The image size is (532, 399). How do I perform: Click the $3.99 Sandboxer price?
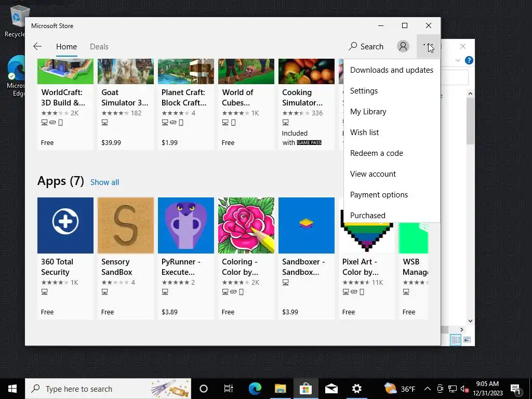(x=290, y=312)
